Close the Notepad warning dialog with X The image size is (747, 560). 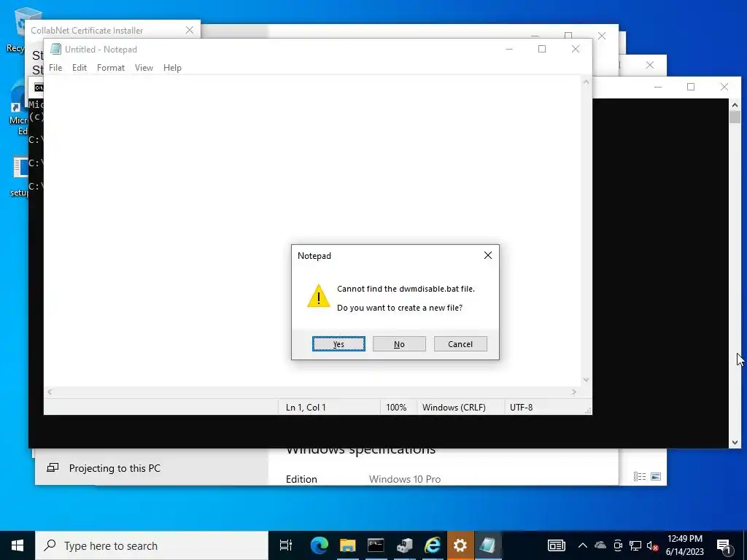[488, 255]
